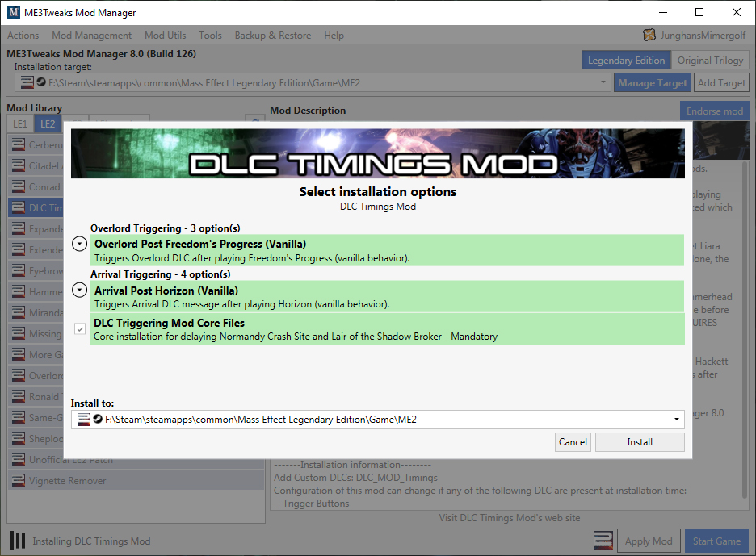756x556 pixels.
Task: Select Arrival Post Horizon (Vanilla) option
Action: coord(387,296)
